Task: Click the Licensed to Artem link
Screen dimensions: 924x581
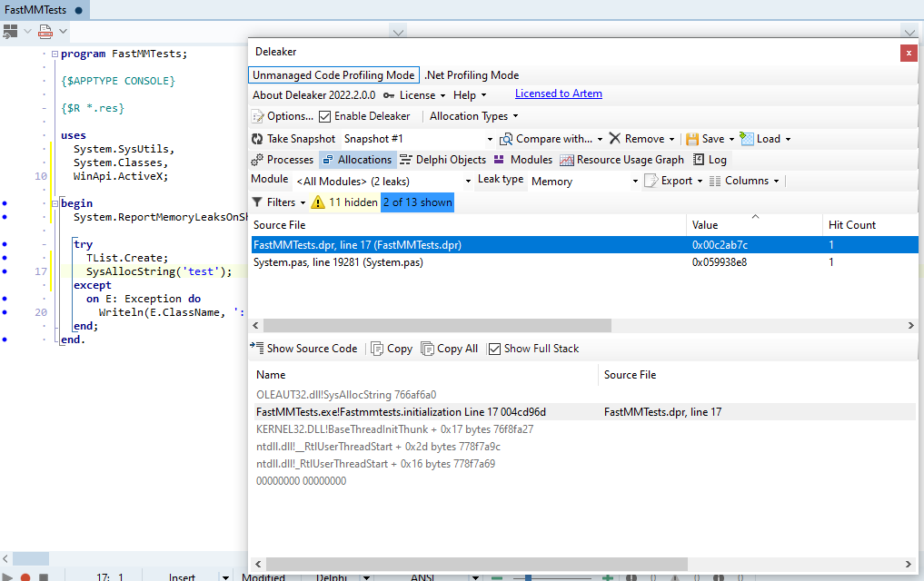Action: (x=558, y=94)
